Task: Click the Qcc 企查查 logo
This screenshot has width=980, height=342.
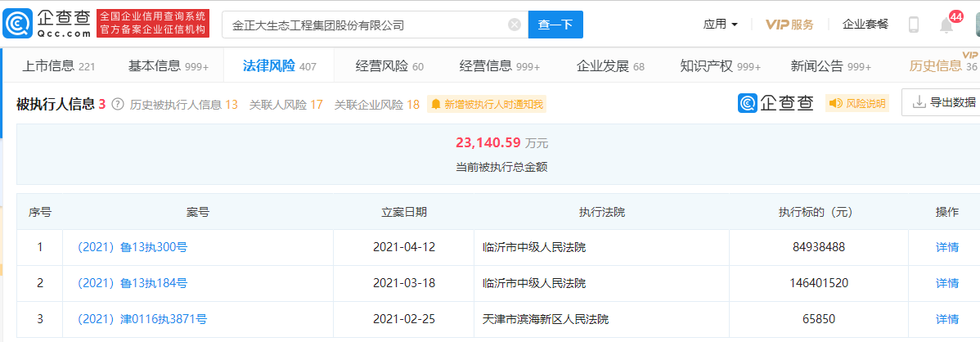Action: [x=47, y=24]
